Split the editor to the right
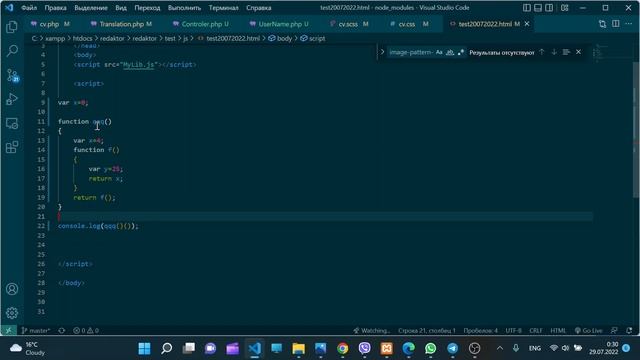The height and width of the screenshot is (360, 640). [616, 24]
